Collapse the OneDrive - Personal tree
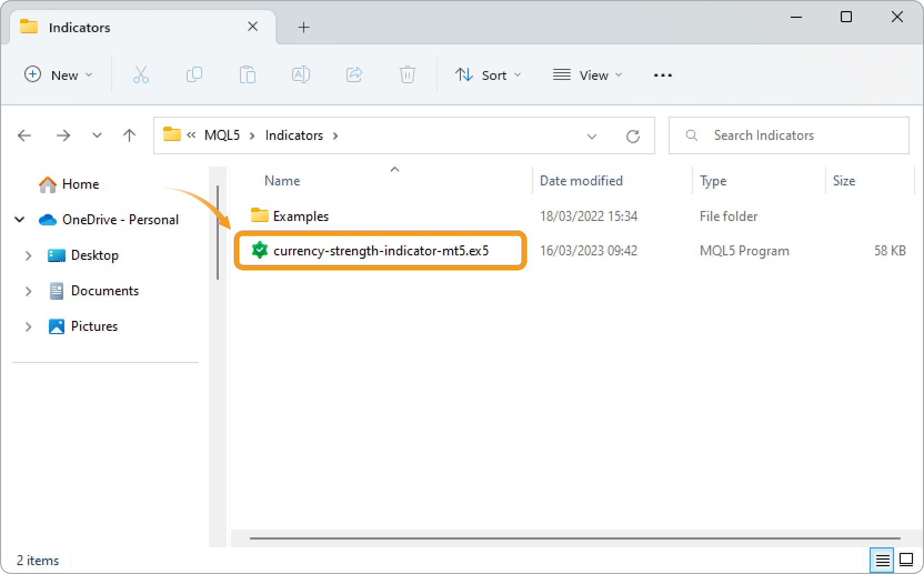Viewport: 924px width, 574px height. (x=20, y=220)
